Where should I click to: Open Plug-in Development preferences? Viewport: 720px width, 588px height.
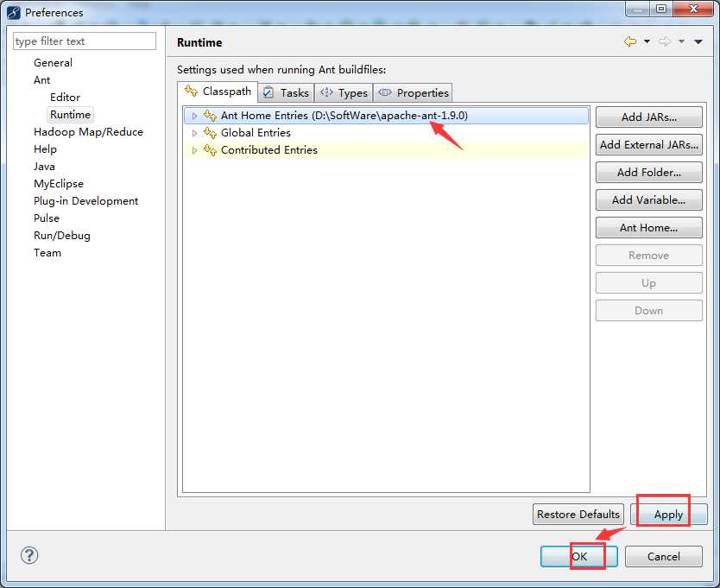[x=85, y=200]
